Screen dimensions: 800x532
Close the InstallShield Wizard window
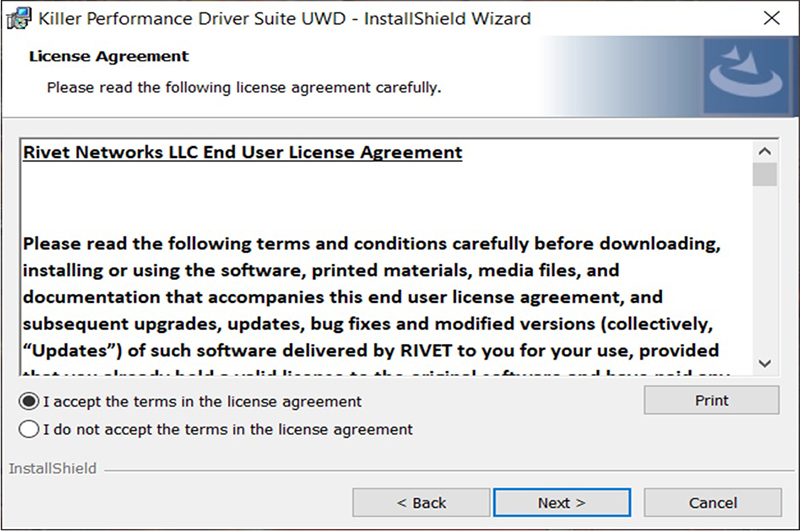coord(771,18)
